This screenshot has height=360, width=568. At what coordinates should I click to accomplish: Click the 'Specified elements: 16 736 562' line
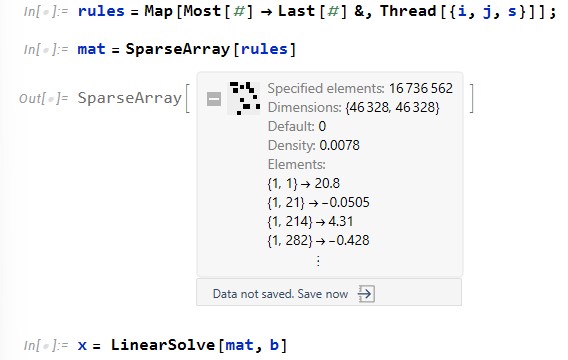point(360,88)
